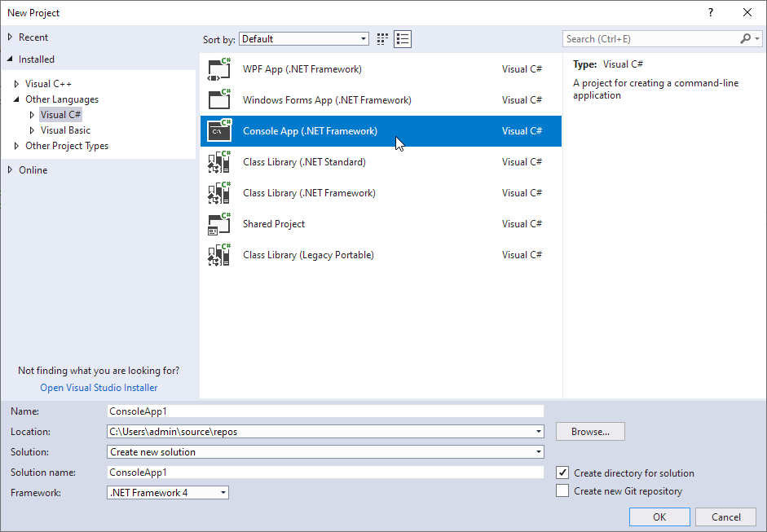Collapse the Installed section

[x=10, y=59]
